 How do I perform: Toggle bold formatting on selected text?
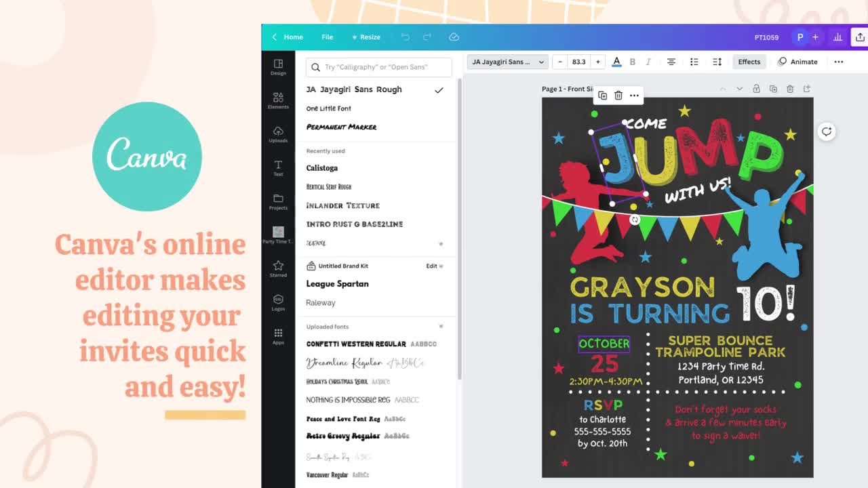point(632,62)
